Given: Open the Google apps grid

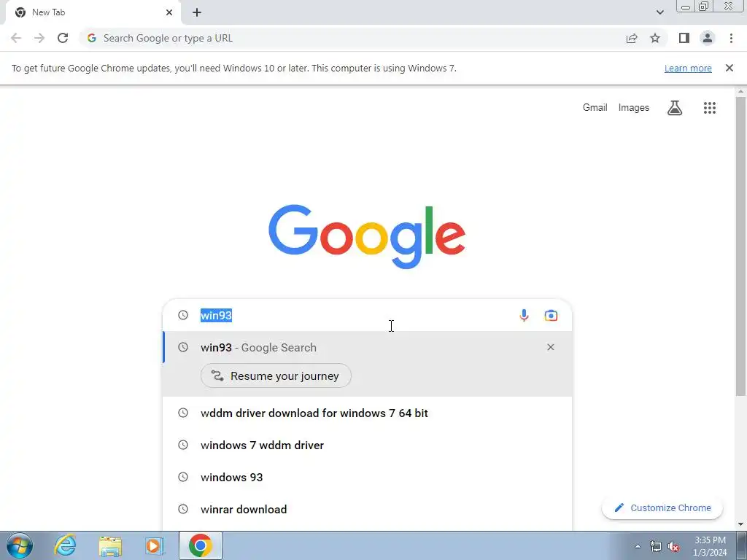Looking at the screenshot, I should (x=710, y=108).
